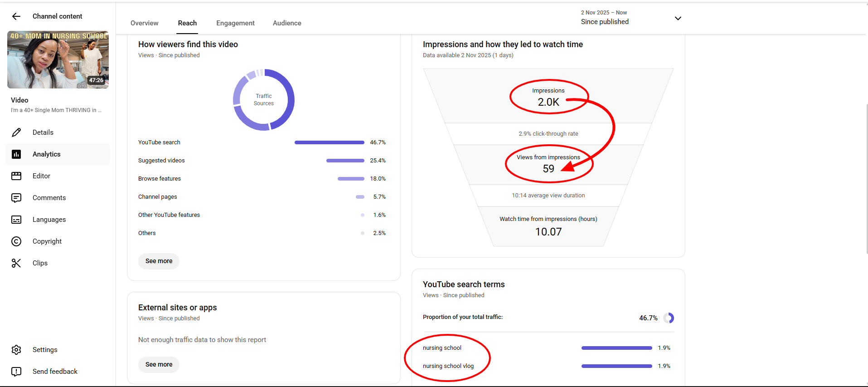Click the YouTube search traffic bar
The height and width of the screenshot is (387, 868).
329,142
